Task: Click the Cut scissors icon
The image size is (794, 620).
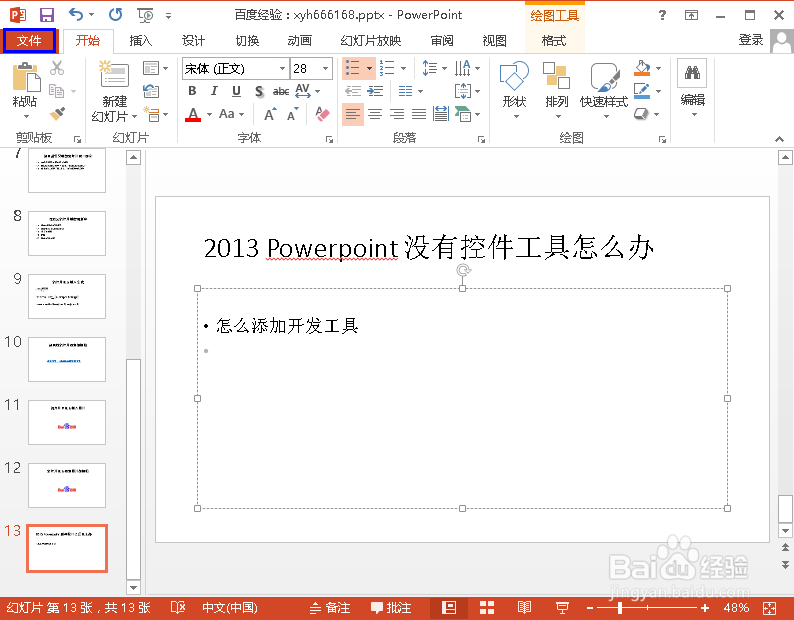Action: click(x=57, y=68)
